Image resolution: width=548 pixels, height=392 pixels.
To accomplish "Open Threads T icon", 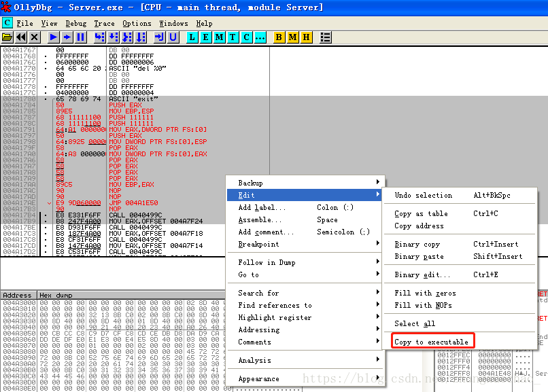I will [233, 37].
